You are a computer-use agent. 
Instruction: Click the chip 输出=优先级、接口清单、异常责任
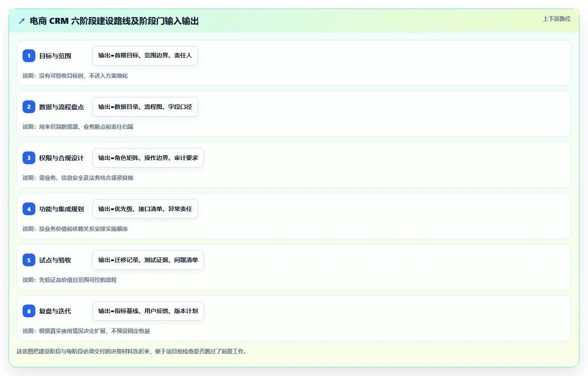[145, 209]
